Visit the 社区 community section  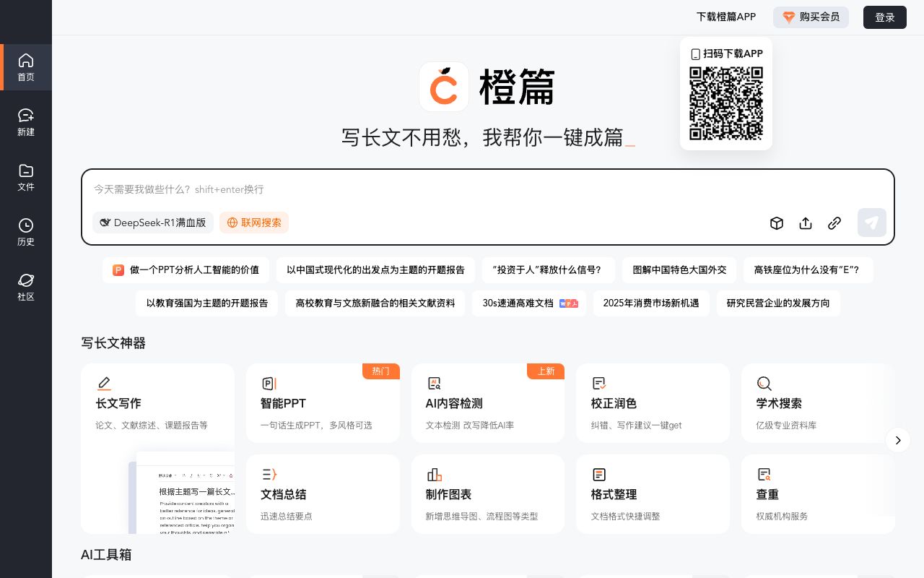26,285
